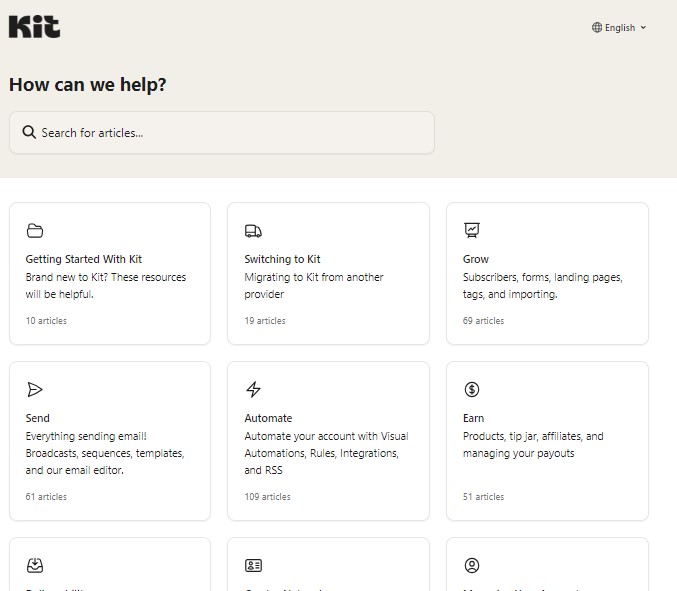The width and height of the screenshot is (677, 591).
Task: Click the '61 articles' count text
Action: (x=46, y=496)
